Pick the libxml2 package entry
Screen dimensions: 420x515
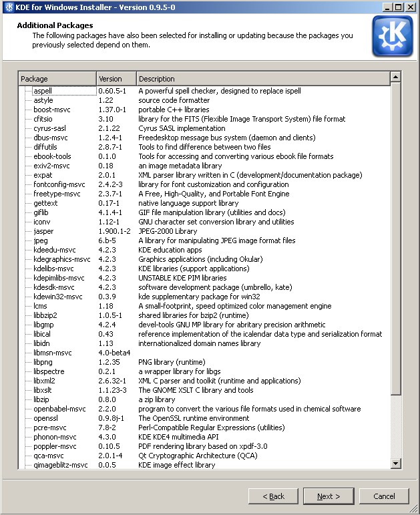click(44, 381)
